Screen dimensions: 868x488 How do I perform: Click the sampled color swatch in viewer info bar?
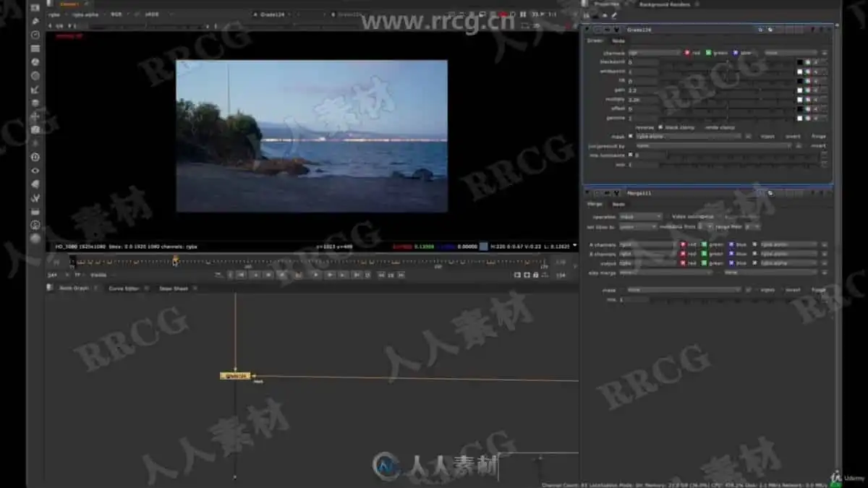484,247
